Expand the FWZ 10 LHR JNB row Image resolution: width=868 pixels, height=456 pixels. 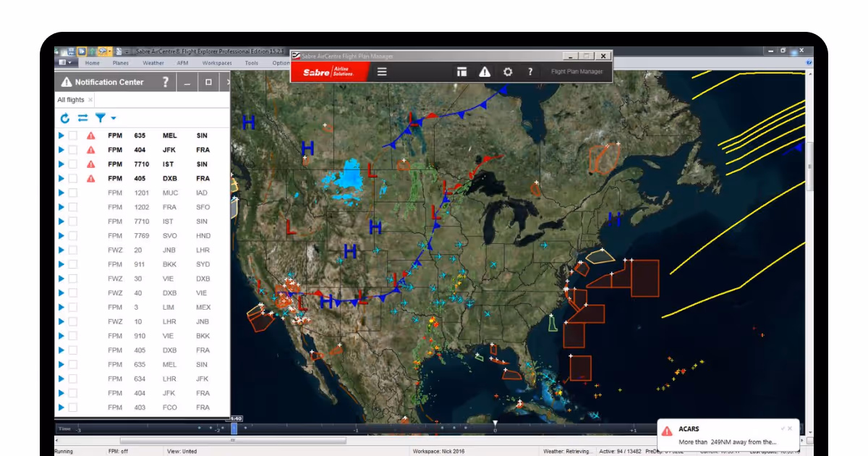tap(61, 321)
